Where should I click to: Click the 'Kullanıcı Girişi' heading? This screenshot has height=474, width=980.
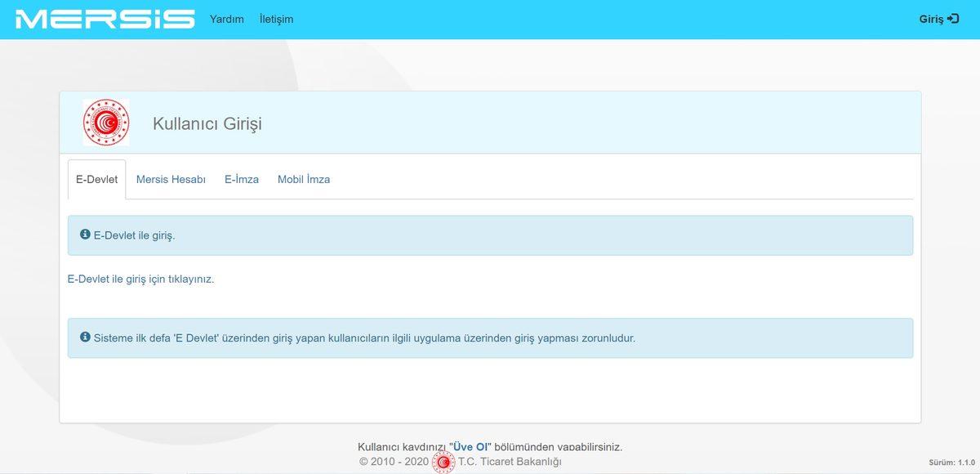(x=207, y=124)
